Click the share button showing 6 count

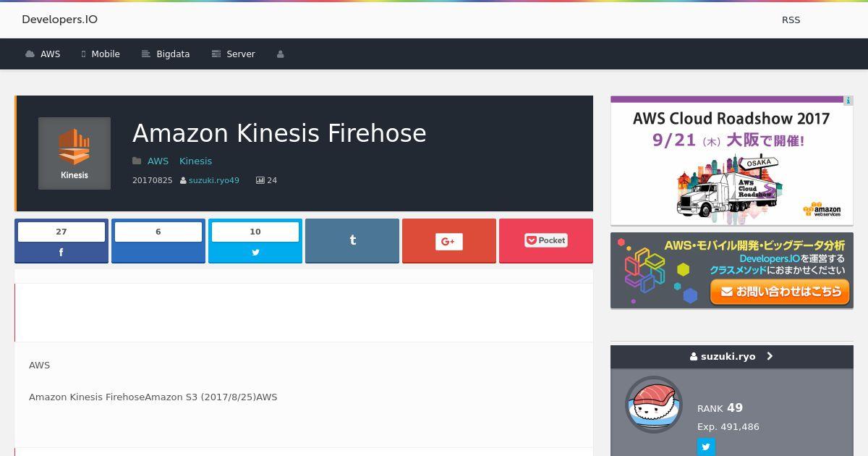(158, 241)
